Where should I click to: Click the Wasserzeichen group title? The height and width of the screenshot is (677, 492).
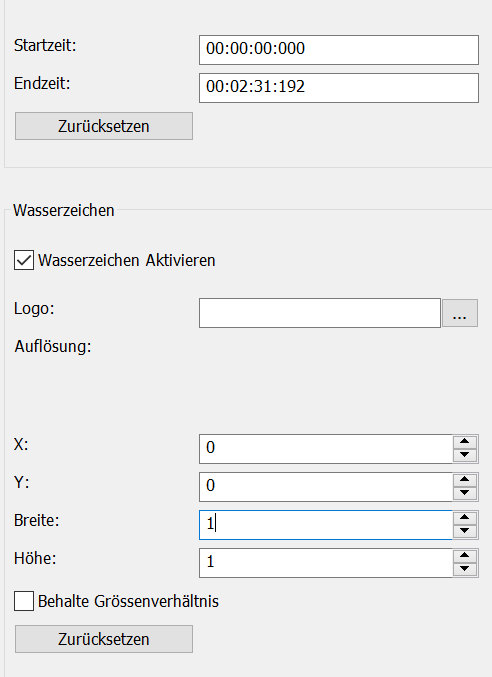[x=64, y=210]
